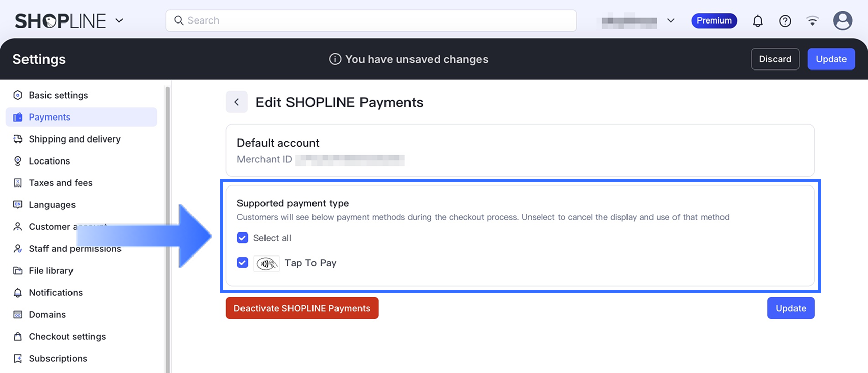Click the Shipping and delivery truck icon
The height and width of the screenshot is (373, 868).
18,139
